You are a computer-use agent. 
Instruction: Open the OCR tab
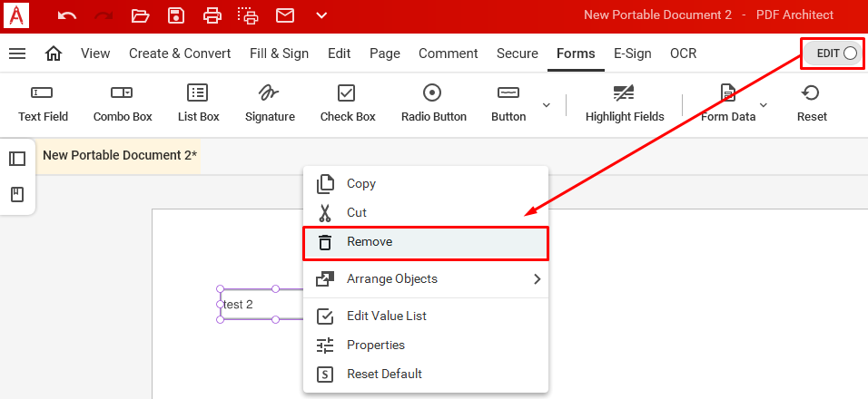(683, 54)
